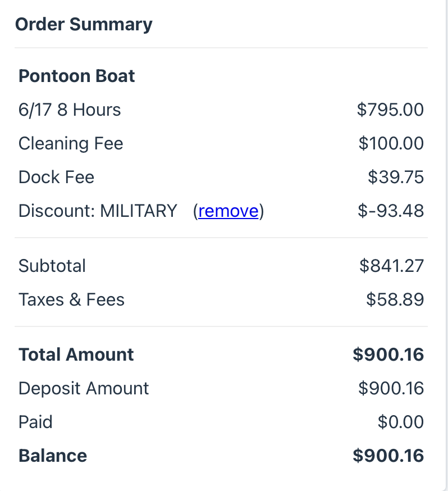Image resolution: width=448 pixels, height=491 pixels.
Task: Select the $841.27 subtotal value
Action: click(391, 266)
